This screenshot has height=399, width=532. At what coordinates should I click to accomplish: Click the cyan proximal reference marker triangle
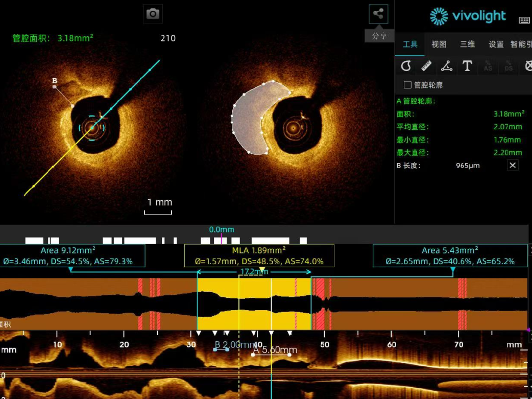point(453,270)
